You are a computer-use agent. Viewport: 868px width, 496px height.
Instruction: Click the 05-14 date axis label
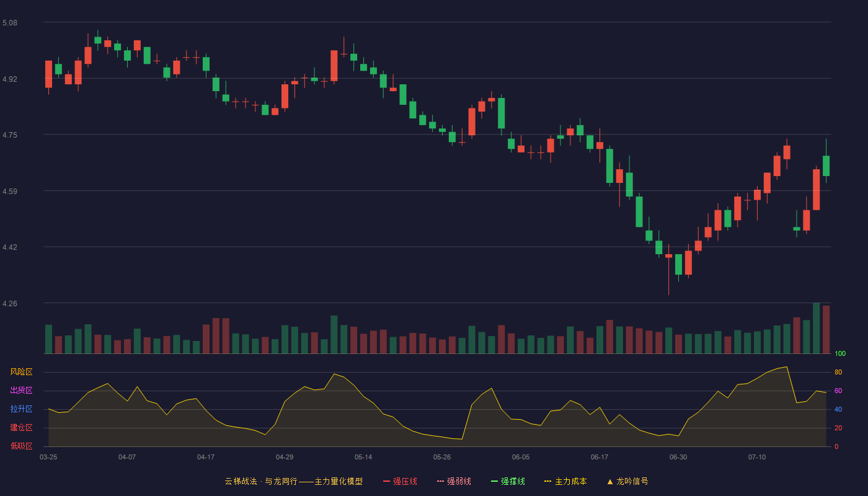tap(363, 457)
